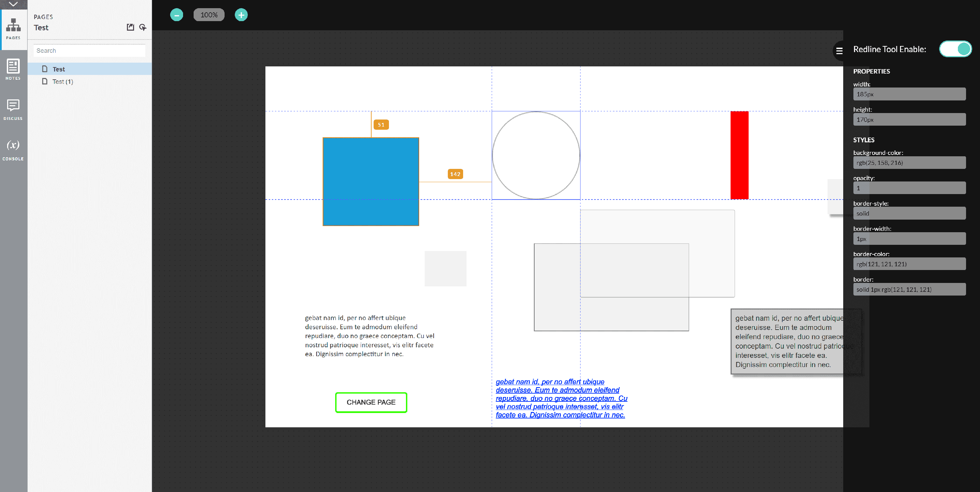This screenshot has width=980, height=492.
Task: Disable the Redline Tool toggle
Action: [x=955, y=49]
